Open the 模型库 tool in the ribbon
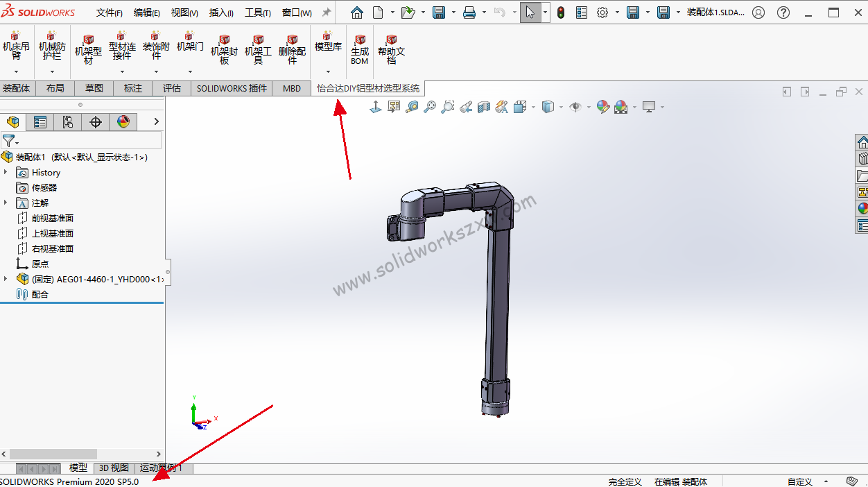 [x=327, y=44]
